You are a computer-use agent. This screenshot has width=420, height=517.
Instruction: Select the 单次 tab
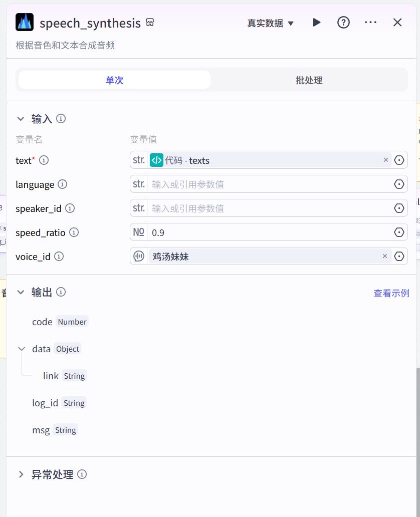pyautogui.click(x=114, y=80)
